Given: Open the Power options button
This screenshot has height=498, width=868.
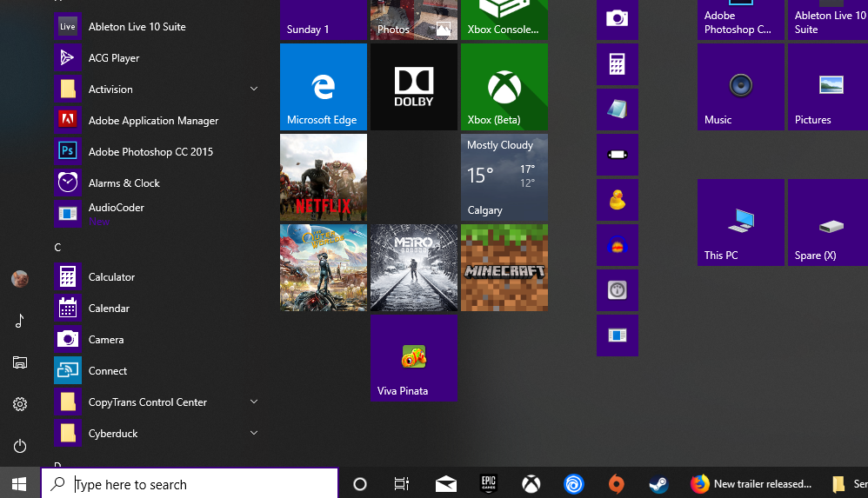Looking at the screenshot, I should click(20, 446).
